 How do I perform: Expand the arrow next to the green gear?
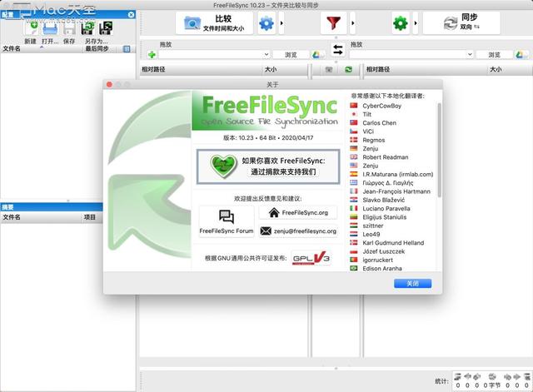click(415, 23)
